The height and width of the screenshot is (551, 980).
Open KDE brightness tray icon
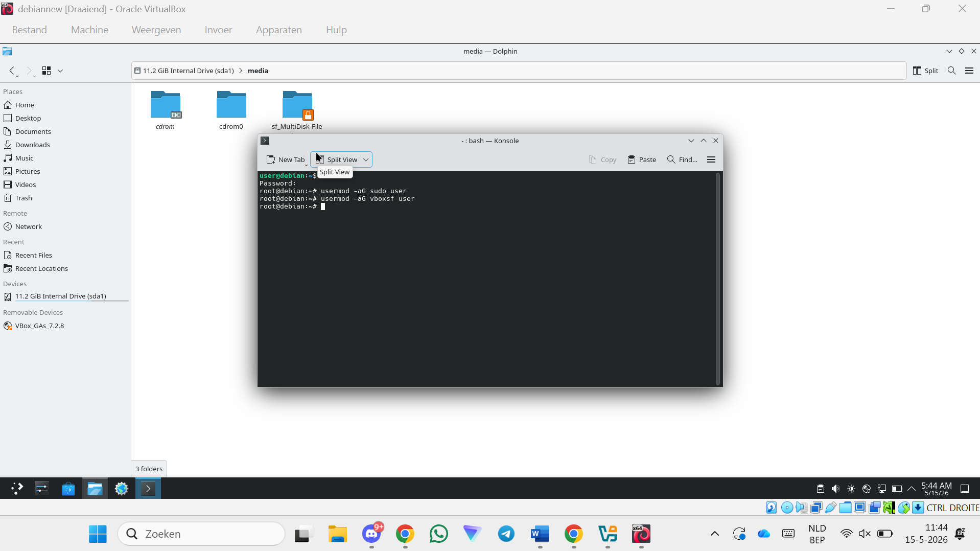(851, 489)
